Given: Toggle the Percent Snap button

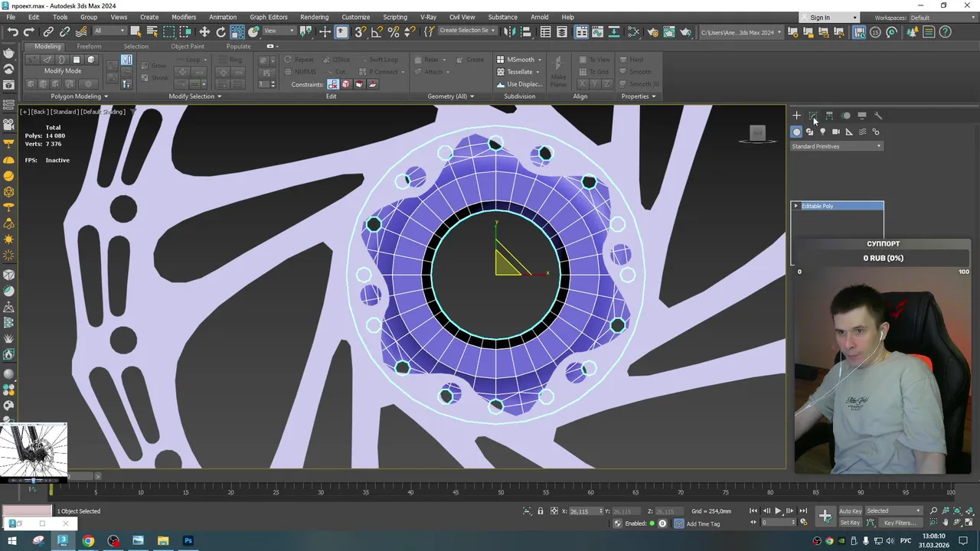Looking at the screenshot, I should (x=394, y=31).
